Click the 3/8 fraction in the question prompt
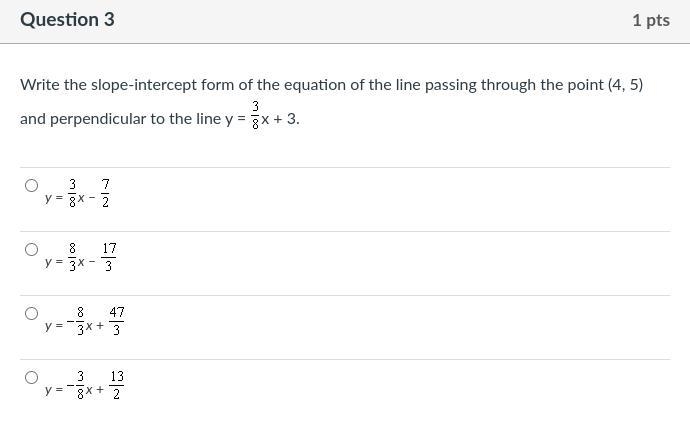 click(x=255, y=115)
